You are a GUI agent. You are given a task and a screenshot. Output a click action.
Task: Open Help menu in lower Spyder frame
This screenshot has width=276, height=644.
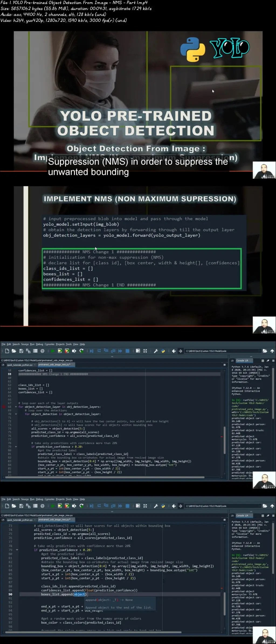[82, 499]
